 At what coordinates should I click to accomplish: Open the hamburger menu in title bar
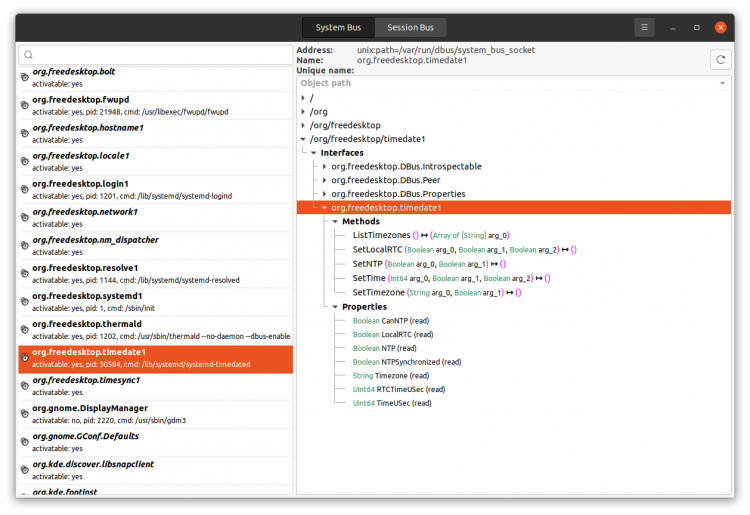tap(645, 27)
